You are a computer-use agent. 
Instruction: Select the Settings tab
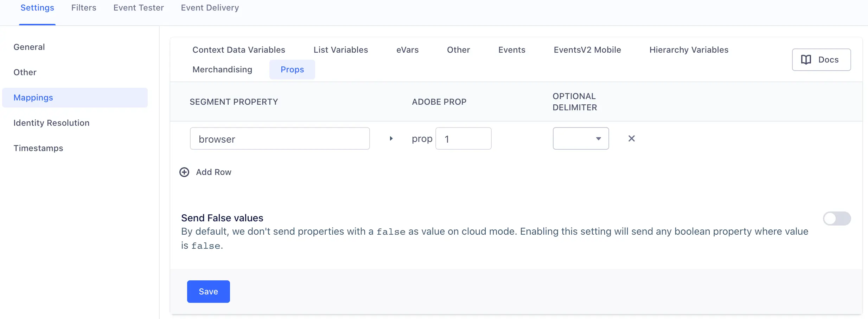37,8
